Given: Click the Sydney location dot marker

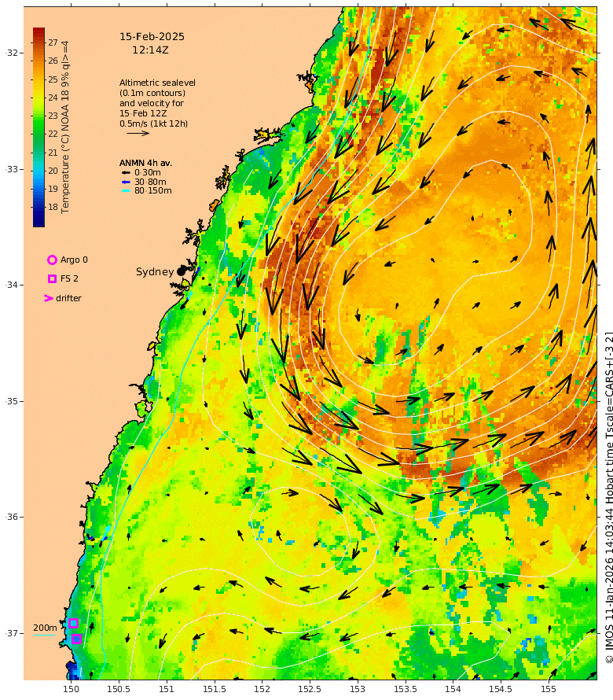Looking at the screenshot, I should pos(181,271).
